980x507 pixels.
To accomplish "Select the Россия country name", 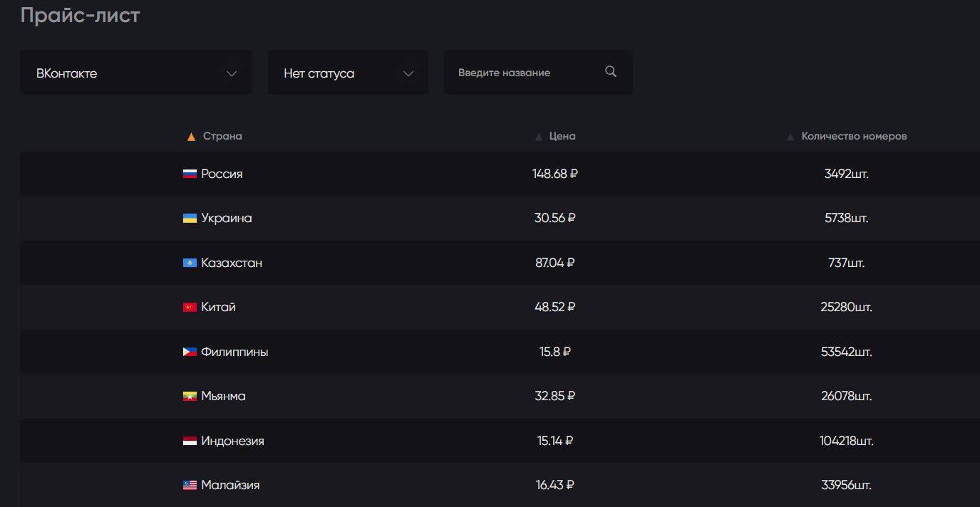I will (222, 174).
